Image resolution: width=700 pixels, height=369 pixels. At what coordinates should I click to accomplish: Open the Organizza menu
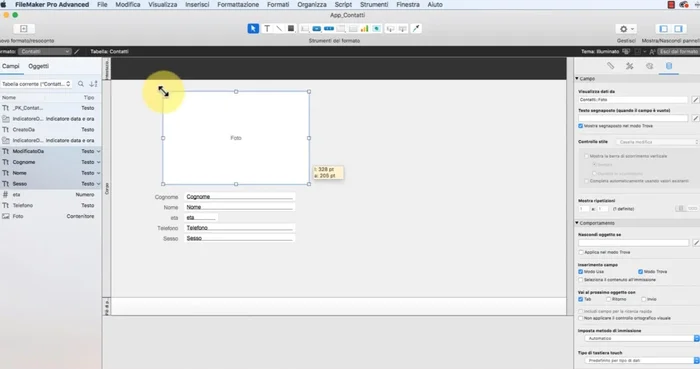pos(312,4)
